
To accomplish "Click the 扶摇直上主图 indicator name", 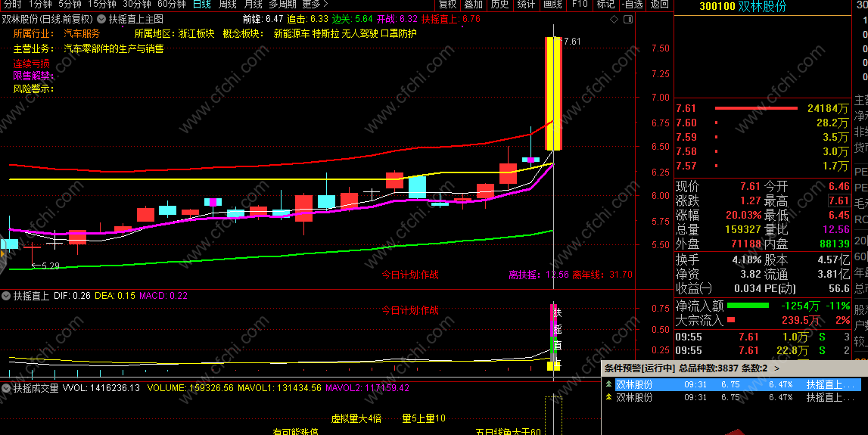I will point(136,20).
